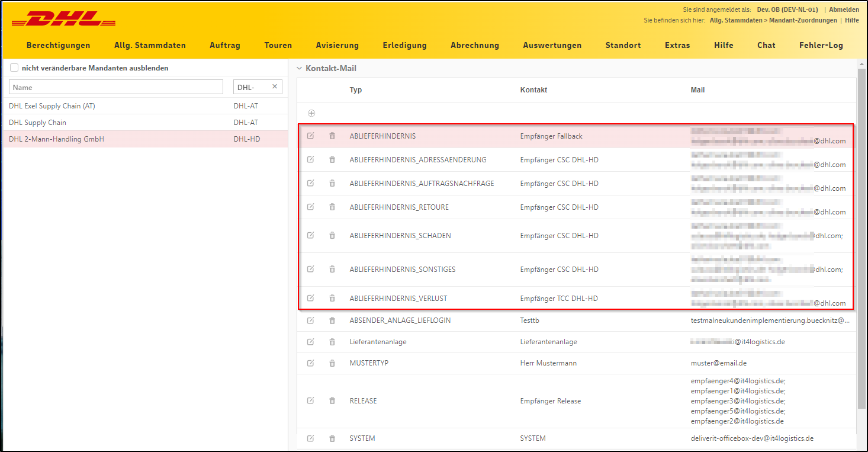
Task: Delete the ABLIEFERHINDERNIS_VERLUST entry
Action: click(x=332, y=298)
